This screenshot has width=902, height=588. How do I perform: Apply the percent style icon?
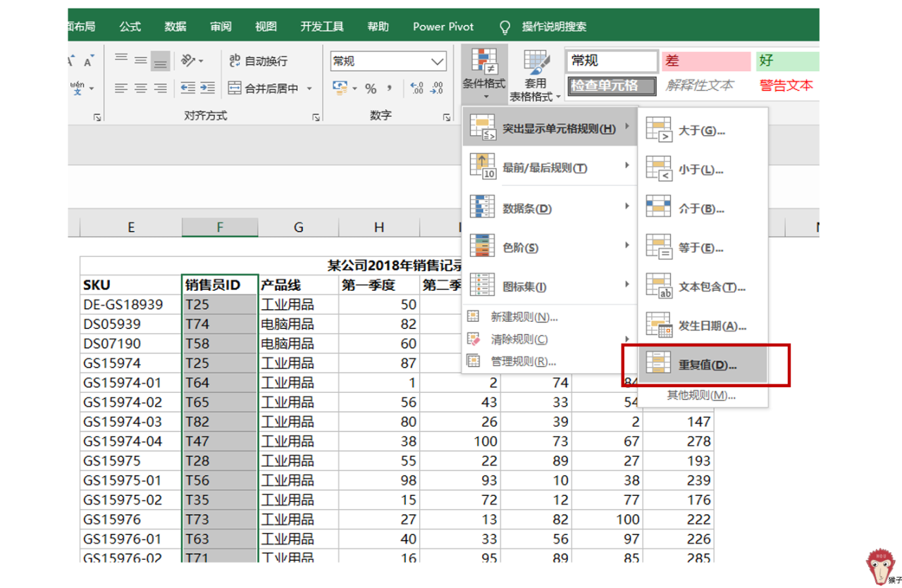click(x=371, y=88)
